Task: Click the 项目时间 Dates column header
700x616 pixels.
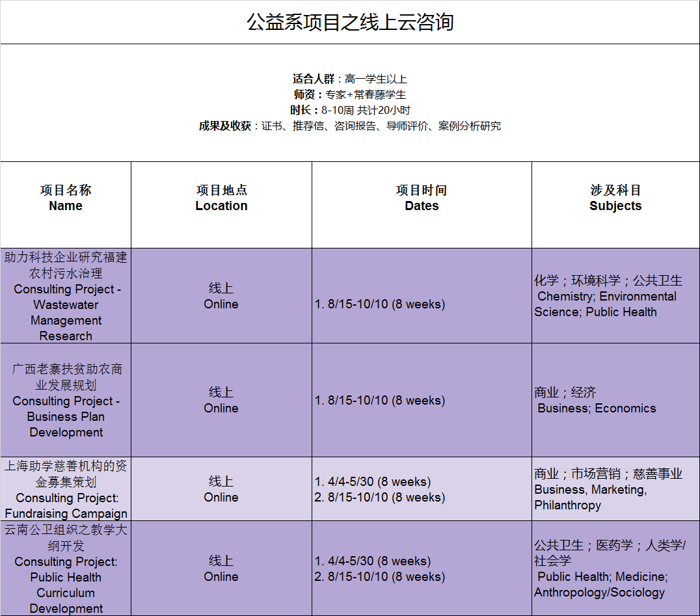Action: [x=422, y=198]
